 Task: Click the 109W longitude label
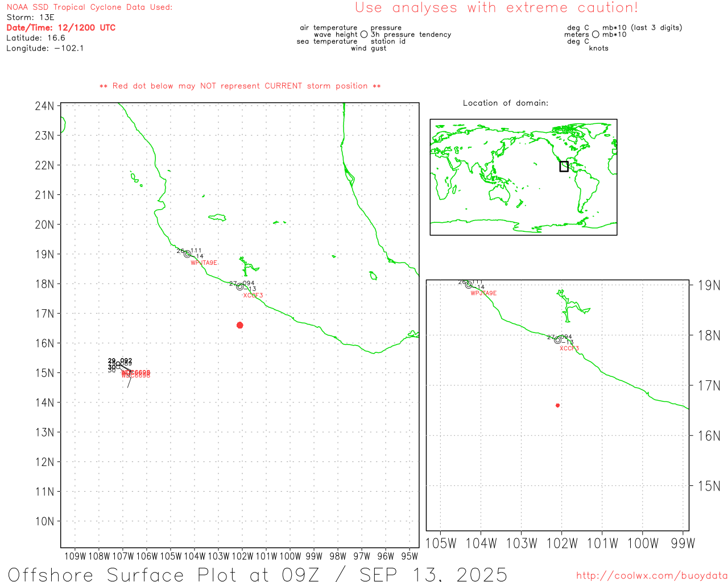(x=75, y=556)
